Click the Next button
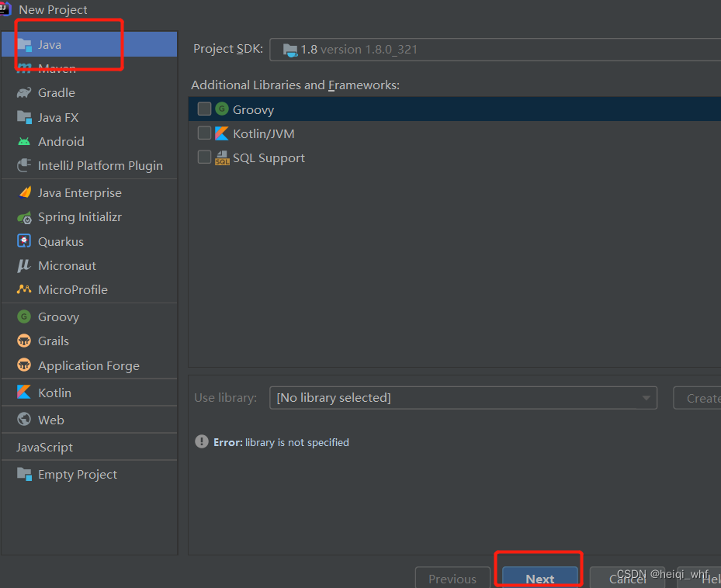 (540, 579)
